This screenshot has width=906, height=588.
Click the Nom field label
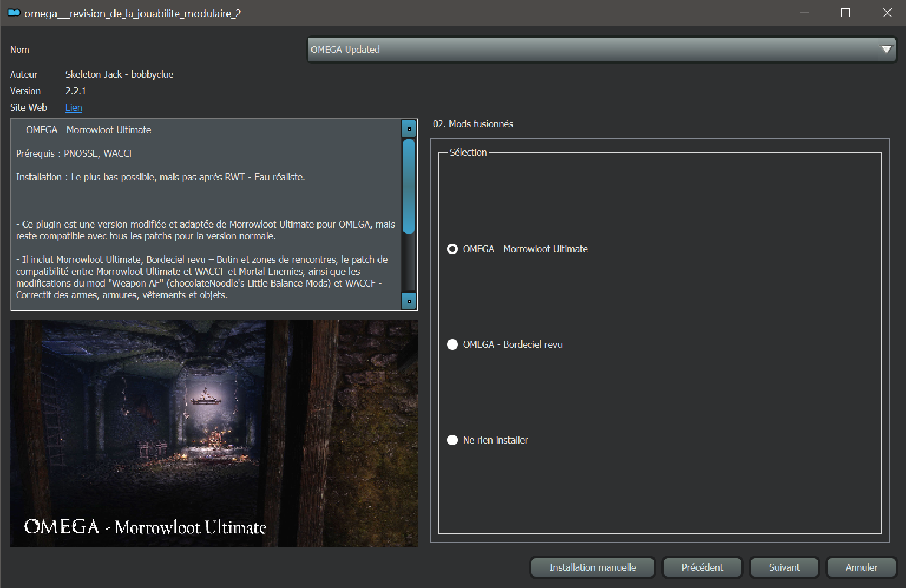pyautogui.click(x=19, y=50)
